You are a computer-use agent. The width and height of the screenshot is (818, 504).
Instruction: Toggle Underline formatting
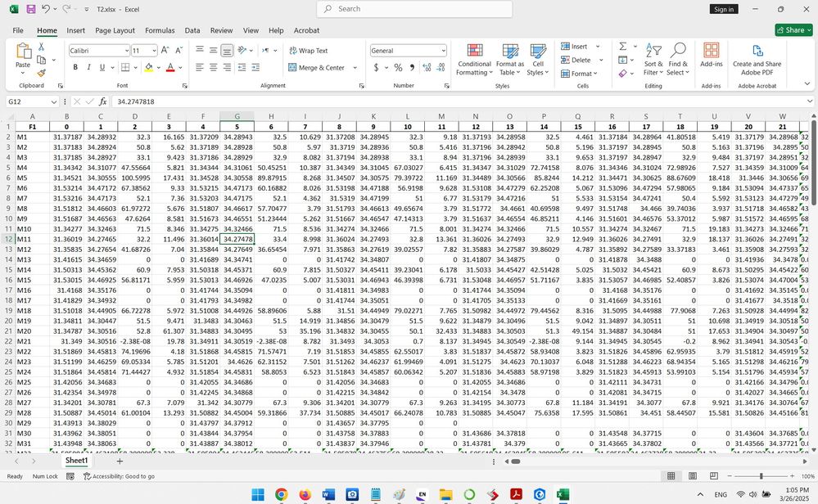pyautogui.click(x=102, y=67)
